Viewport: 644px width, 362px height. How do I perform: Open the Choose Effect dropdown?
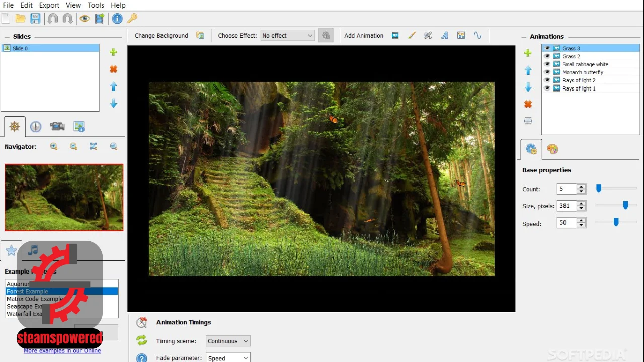[288, 35]
